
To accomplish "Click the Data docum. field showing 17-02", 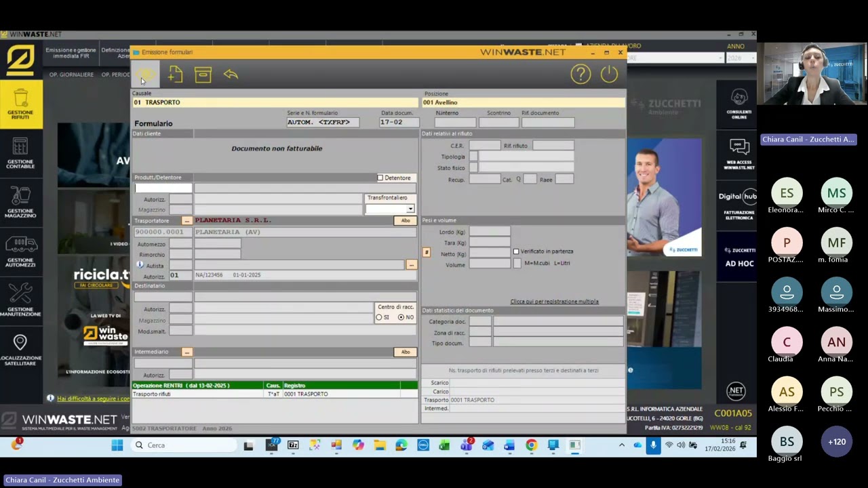I will pyautogui.click(x=398, y=122).
